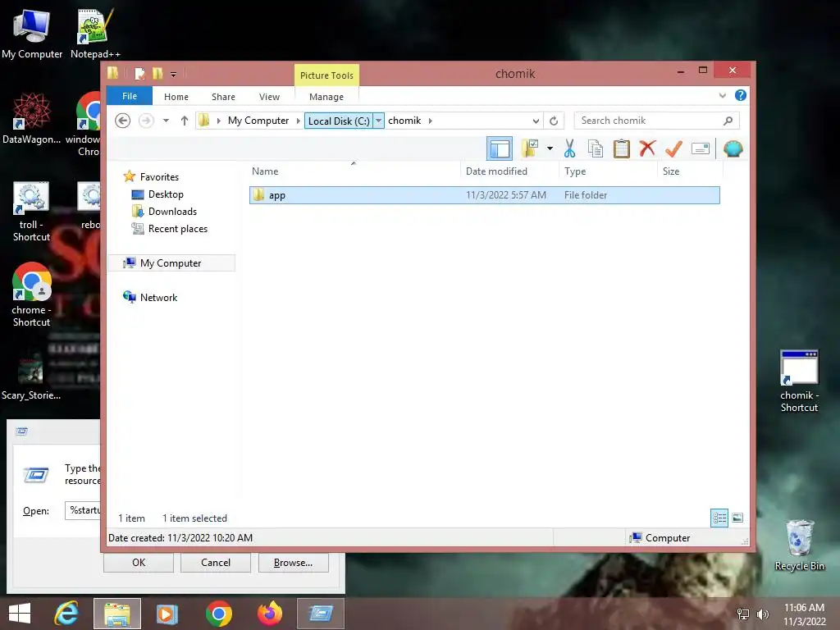The image size is (840, 630).
Task: Click OK in the Run dialog
Action: [139, 563]
